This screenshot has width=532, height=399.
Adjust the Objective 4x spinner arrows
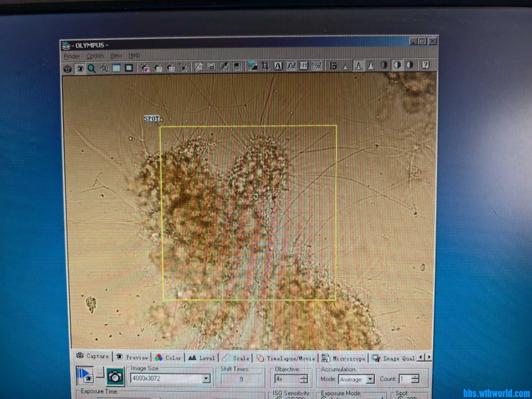coord(304,379)
